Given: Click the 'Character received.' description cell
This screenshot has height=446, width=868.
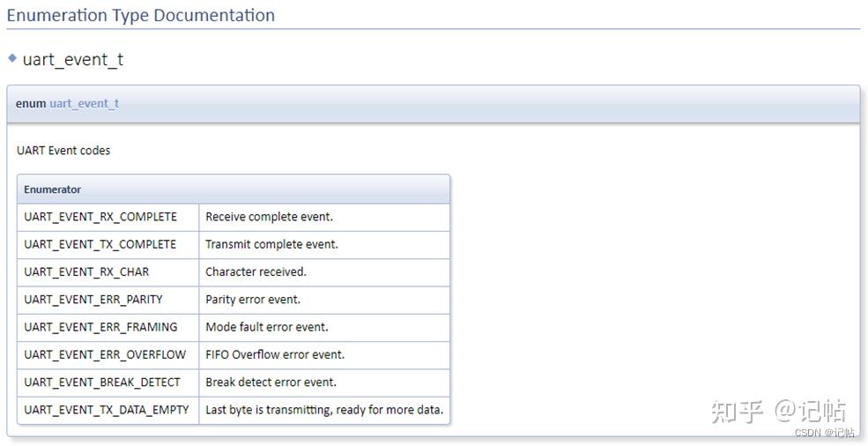Looking at the screenshot, I should point(256,271).
